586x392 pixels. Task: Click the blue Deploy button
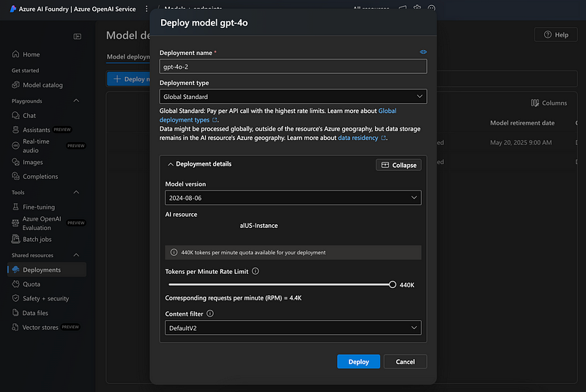[358, 361]
